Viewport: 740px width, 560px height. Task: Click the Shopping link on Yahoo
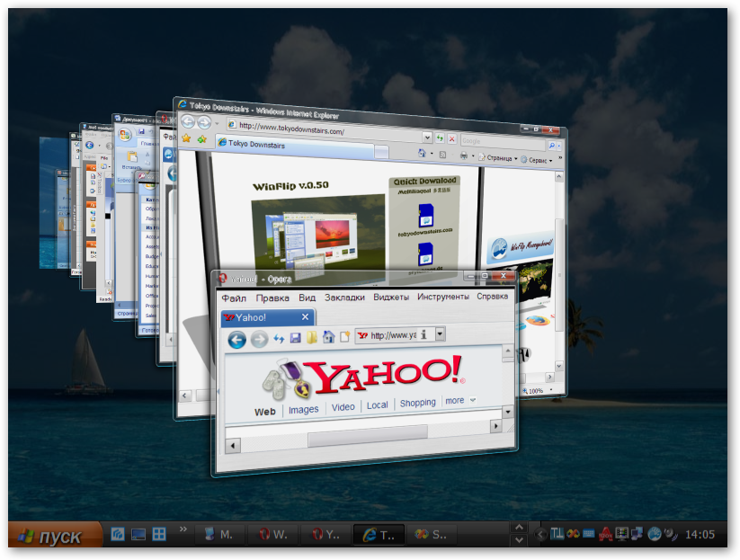tap(418, 403)
